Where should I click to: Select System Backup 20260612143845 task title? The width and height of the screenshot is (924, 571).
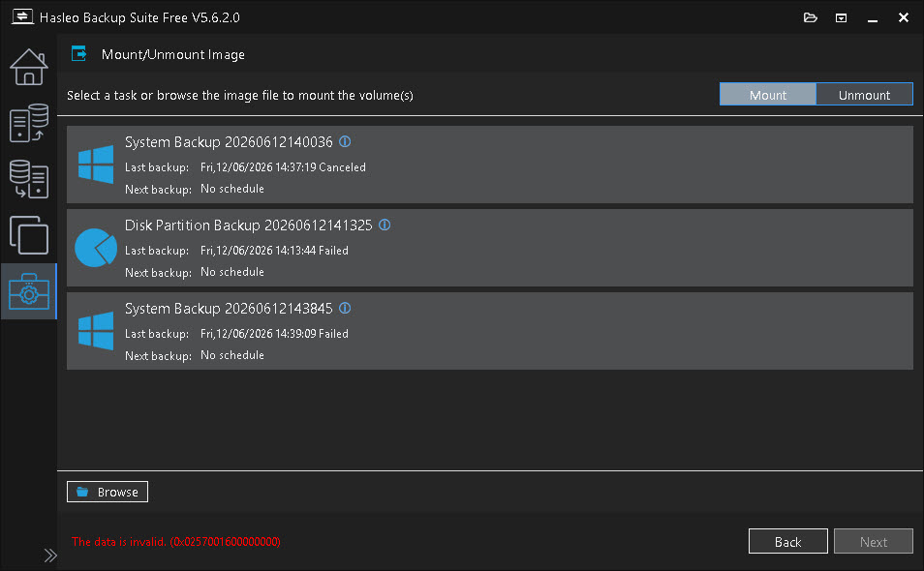[x=229, y=309]
